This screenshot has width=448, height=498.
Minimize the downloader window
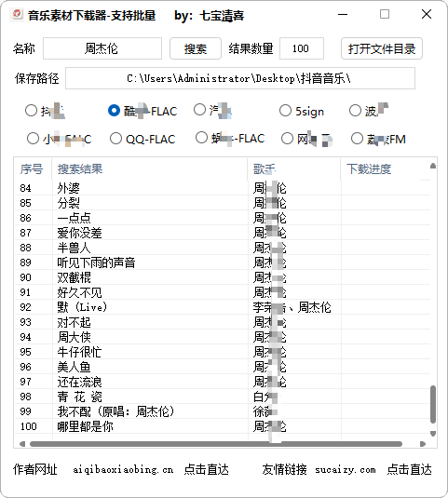click(x=343, y=14)
